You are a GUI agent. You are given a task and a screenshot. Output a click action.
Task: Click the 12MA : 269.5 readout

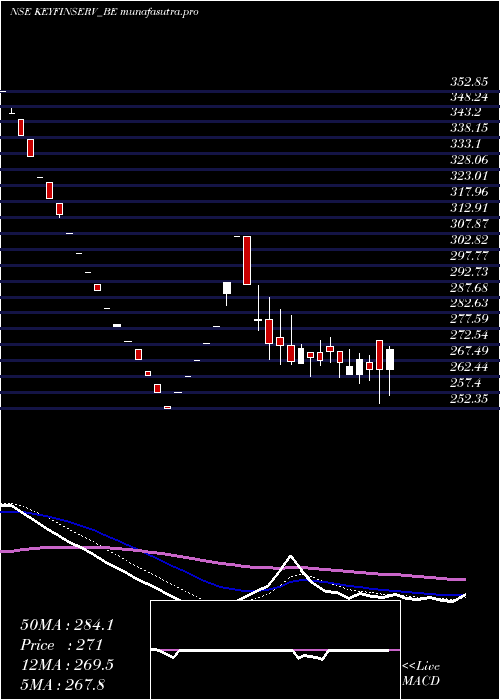coord(67,665)
